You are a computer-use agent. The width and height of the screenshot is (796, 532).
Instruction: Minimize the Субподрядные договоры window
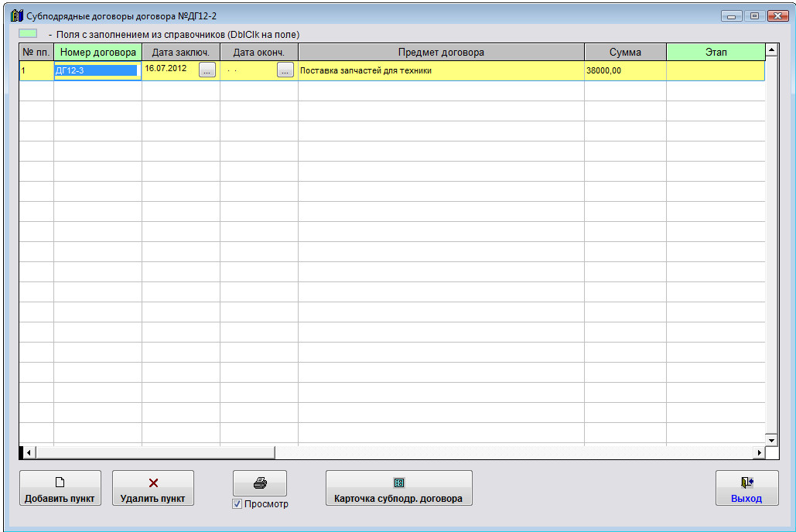pos(732,16)
